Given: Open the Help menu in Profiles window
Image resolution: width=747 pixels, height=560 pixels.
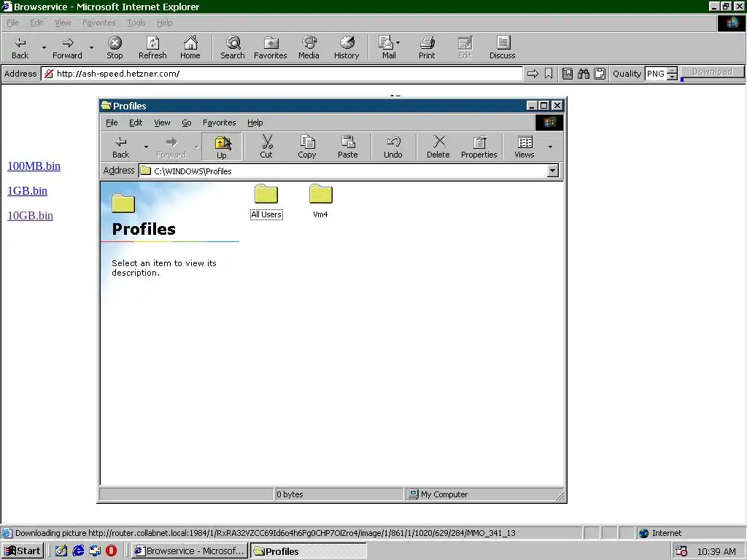Looking at the screenshot, I should tap(255, 122).
